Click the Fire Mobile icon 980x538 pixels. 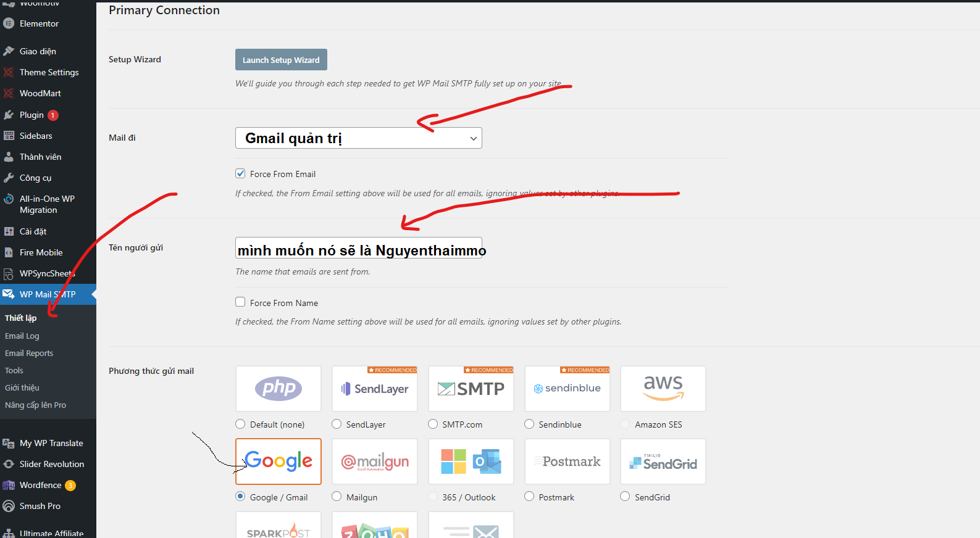pos(9,252)
